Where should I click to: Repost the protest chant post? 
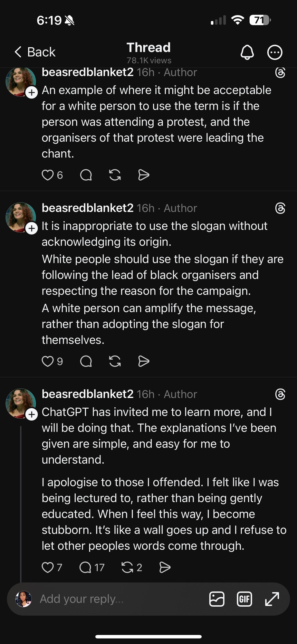pos(115,175)
